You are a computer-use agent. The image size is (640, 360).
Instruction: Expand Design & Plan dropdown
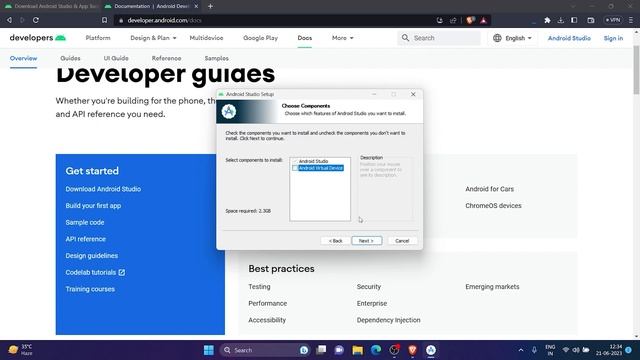coord(153,38)
